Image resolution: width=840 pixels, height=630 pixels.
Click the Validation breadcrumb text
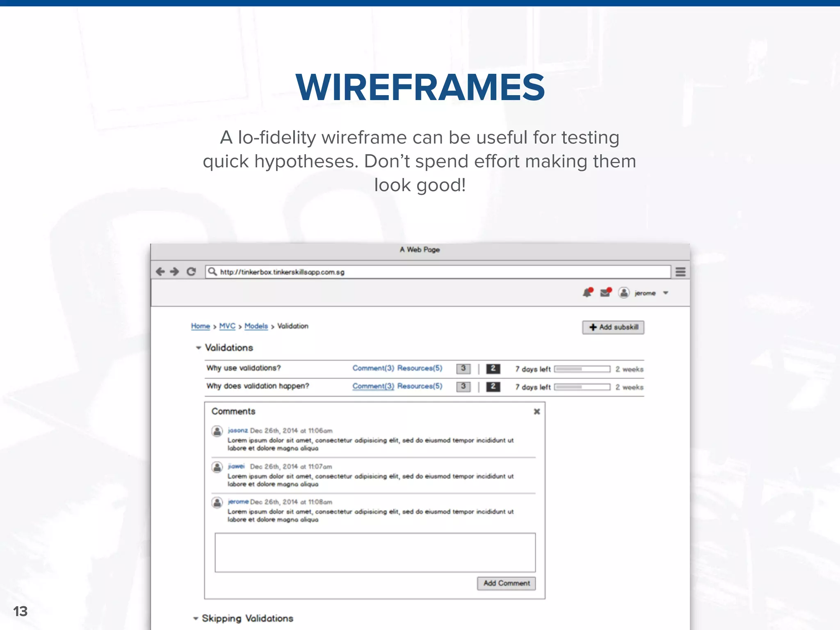[x=293, y=326]
